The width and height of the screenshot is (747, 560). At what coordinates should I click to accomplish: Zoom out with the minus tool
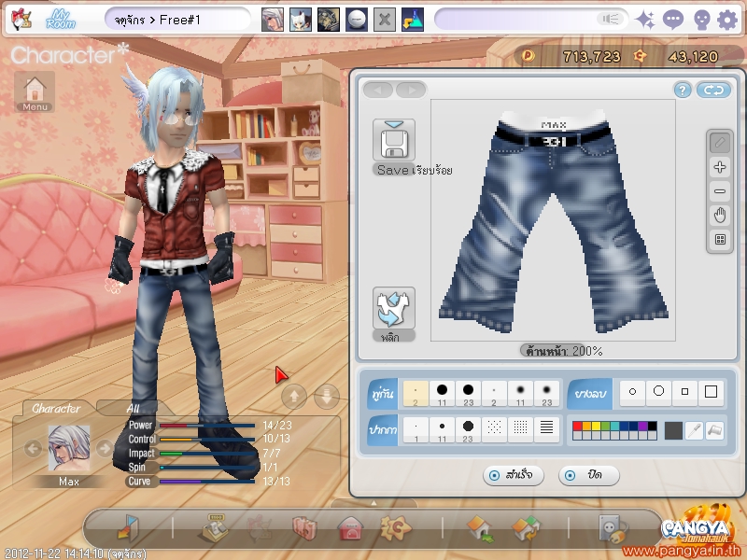click(x=720, y=191)
